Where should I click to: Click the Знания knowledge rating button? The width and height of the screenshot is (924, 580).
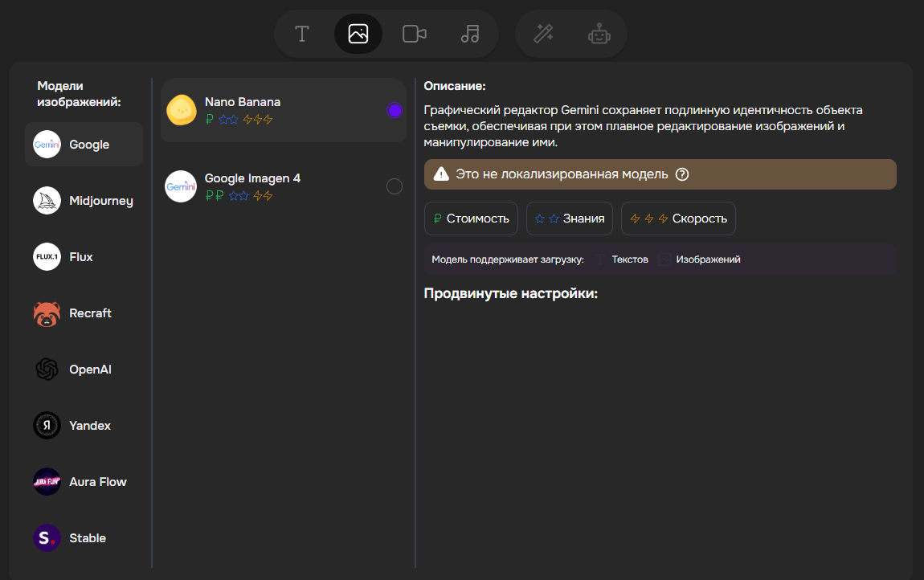[570, 219]
